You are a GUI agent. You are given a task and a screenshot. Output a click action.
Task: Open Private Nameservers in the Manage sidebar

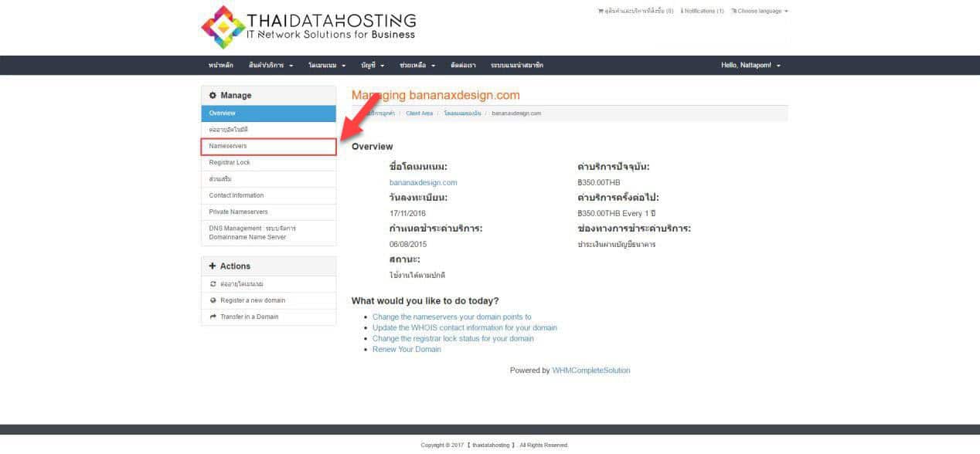[269, 212]
